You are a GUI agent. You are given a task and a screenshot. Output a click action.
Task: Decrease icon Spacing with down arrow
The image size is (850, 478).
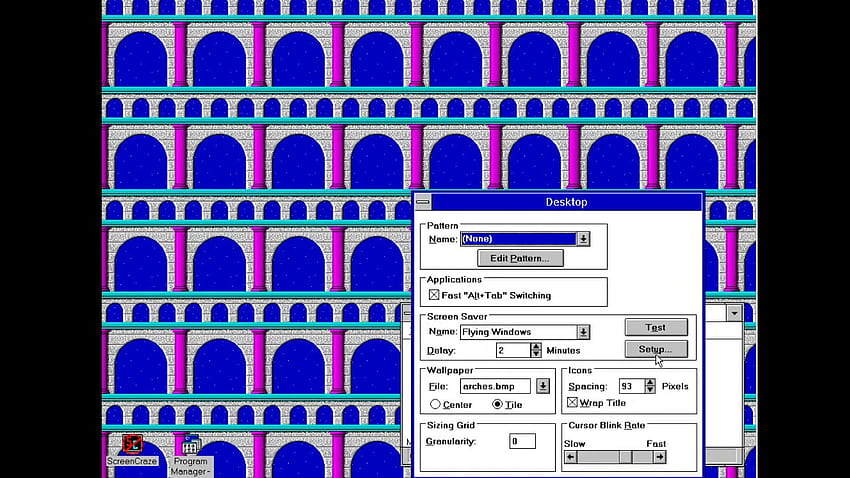click(x=650, y=390)
